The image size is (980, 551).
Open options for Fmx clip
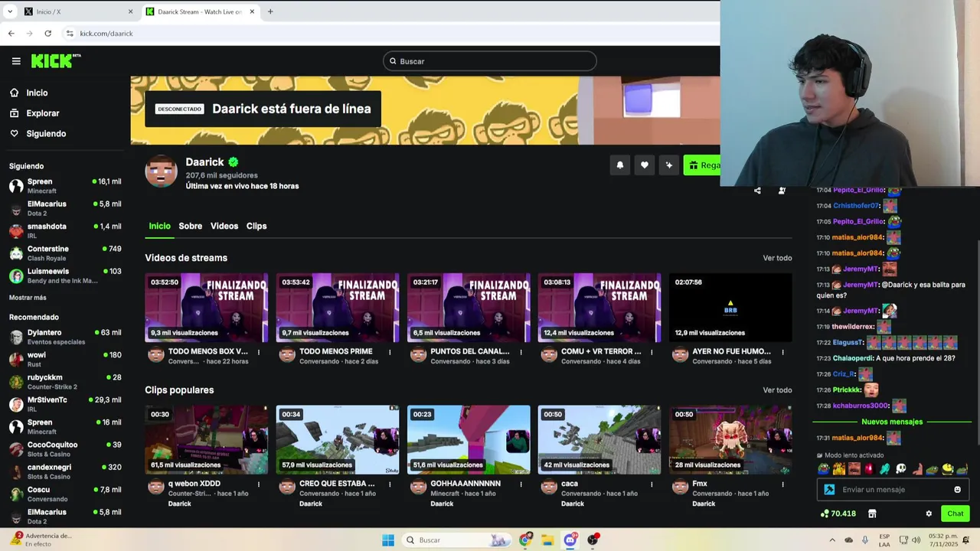(x=782, y=484)
